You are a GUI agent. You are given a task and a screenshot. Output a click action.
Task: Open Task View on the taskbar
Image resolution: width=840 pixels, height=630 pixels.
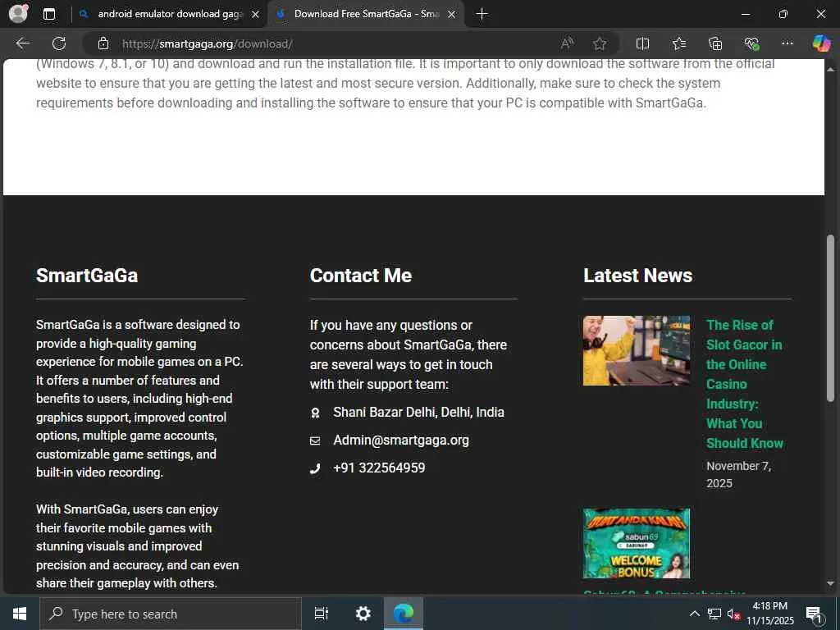tap(322, 614)
